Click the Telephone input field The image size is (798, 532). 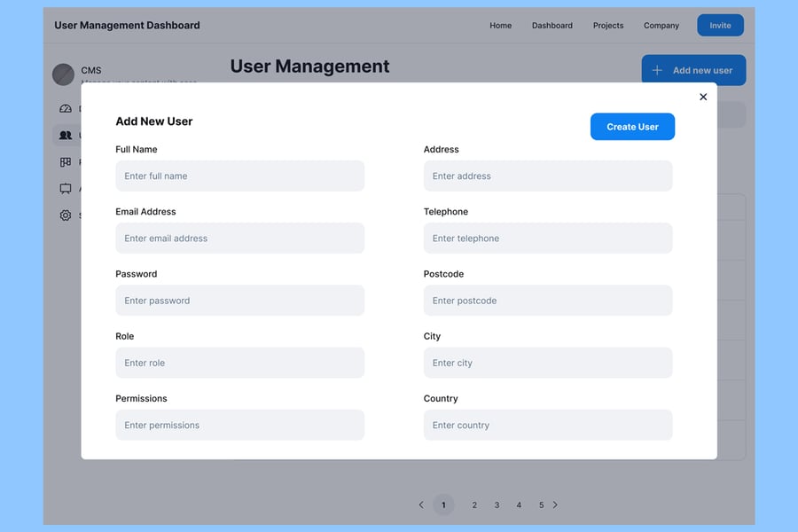click(548, 238)
